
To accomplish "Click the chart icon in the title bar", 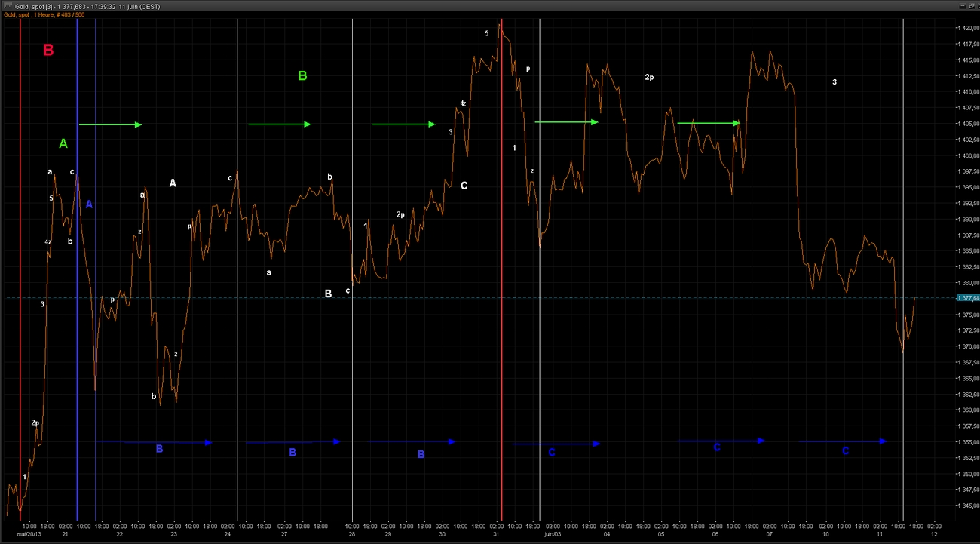I will click(7, 5).
